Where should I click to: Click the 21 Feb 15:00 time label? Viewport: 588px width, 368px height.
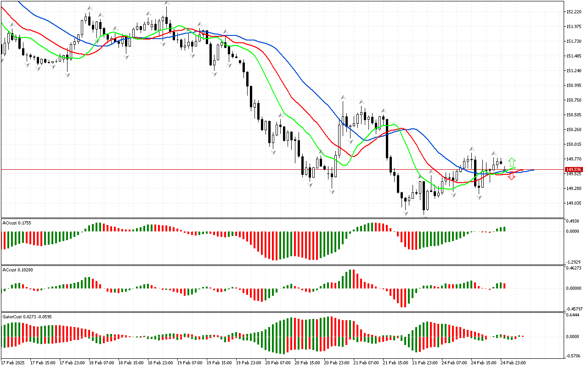click(396, 363)
